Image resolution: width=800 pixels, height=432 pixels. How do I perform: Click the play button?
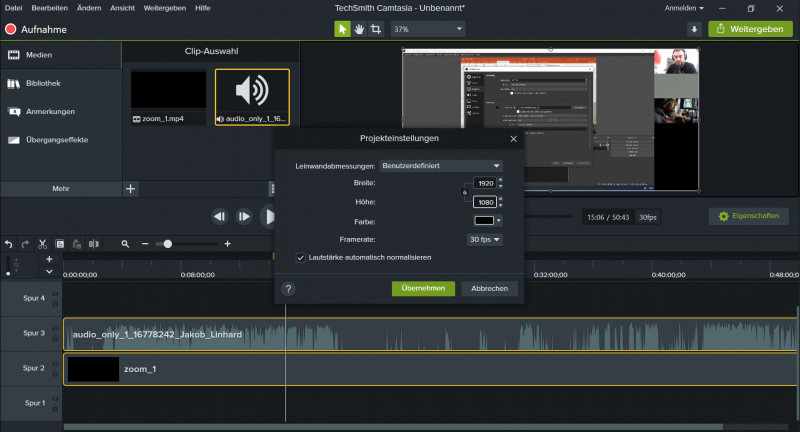coord(268,217)
